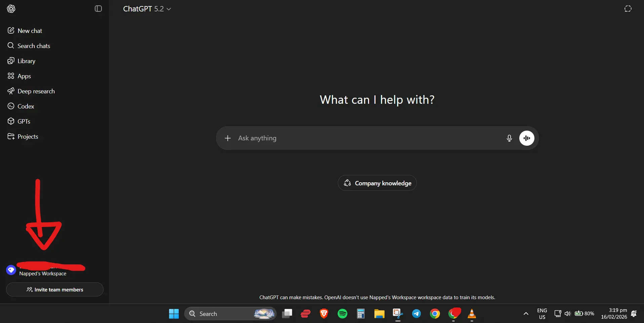644x323 pixels.
Task: Open the Apps section in the sidebar
Action: [x=54, y=76]
